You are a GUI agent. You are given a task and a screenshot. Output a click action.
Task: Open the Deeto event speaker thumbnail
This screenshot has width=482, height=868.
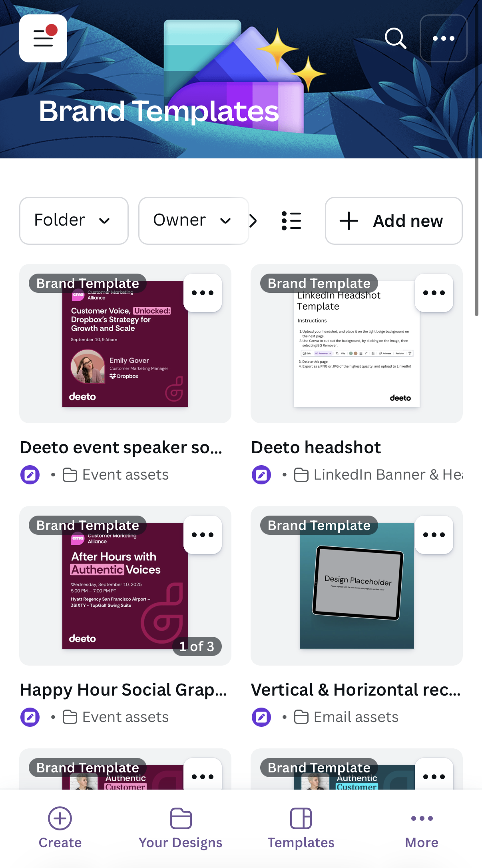[x=125, y=344]
